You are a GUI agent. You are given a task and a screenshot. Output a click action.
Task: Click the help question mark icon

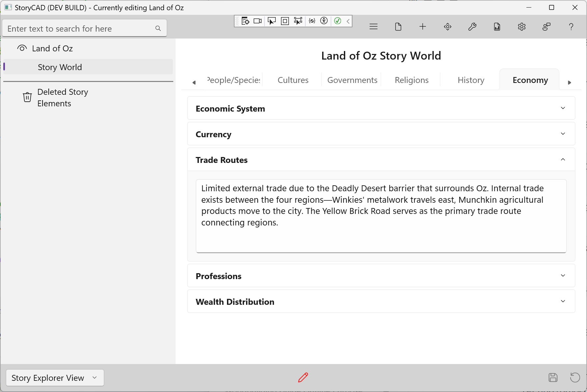tap(571, 27)
